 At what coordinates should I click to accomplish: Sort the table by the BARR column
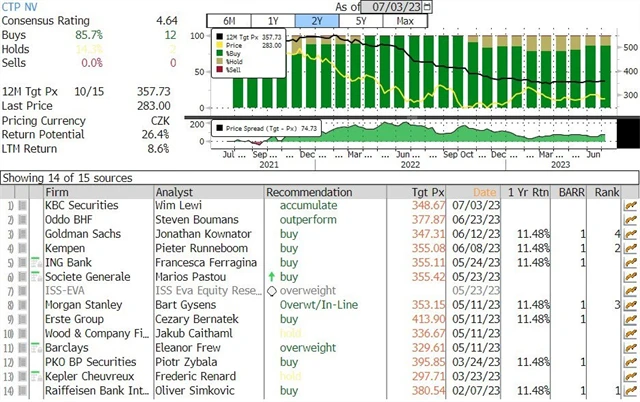click(x=571, y=192)
